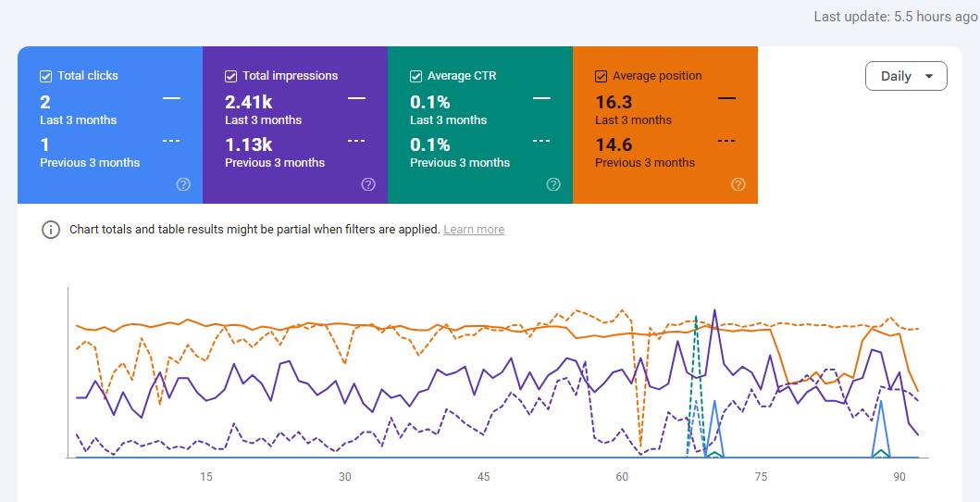Image resolution: width=980 pixels, height=502 pixels.
Task: Click Previous 3 months label in Average CTR card
Action: [460, 162]
